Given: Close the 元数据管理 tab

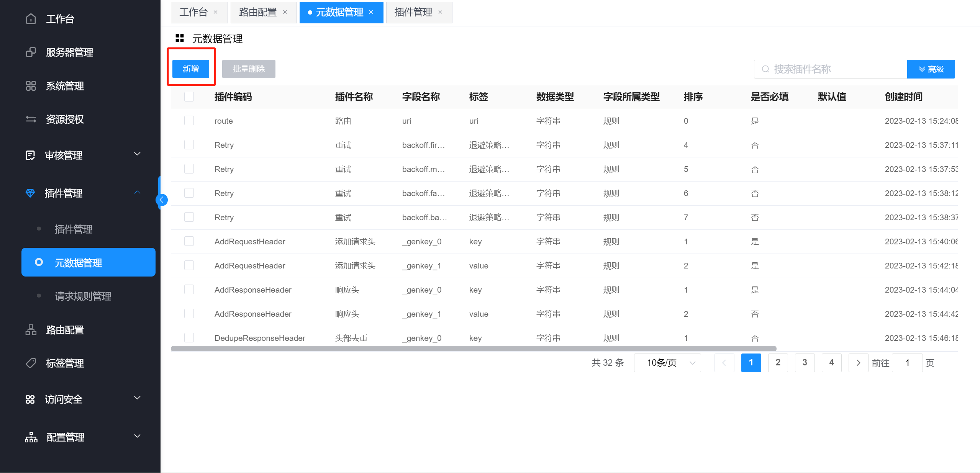Looking at the screenshot, I should 371,12.
